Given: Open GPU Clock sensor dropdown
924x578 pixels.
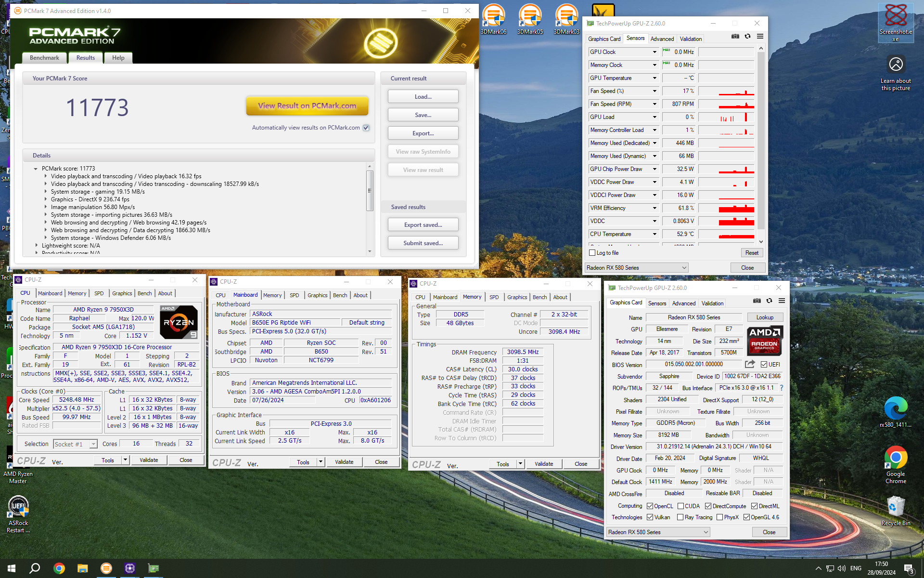Looking at the screenshot, I should coord(654,52).
